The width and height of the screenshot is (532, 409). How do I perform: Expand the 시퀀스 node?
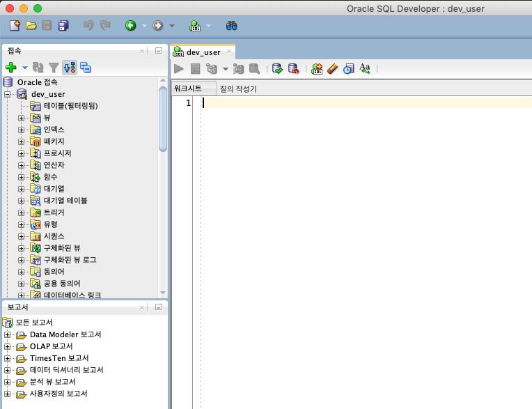[x=22, y=237]
